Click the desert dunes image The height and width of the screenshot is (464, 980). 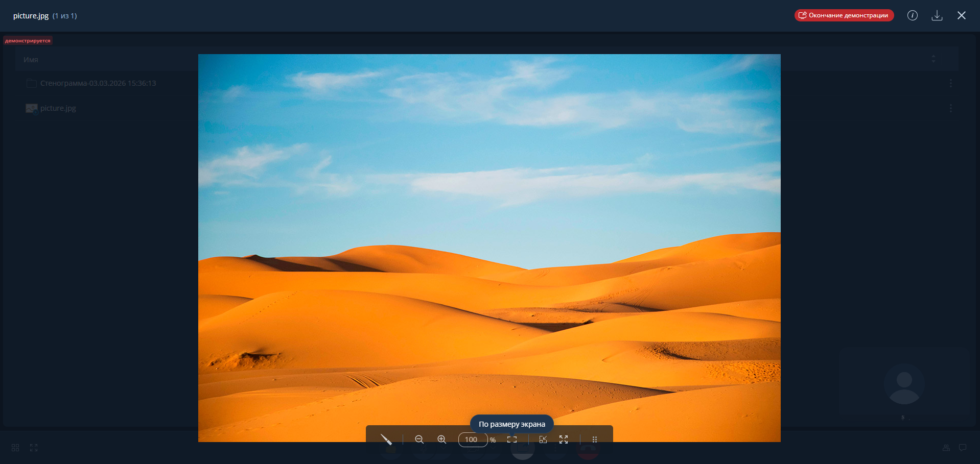pos(489,230)
